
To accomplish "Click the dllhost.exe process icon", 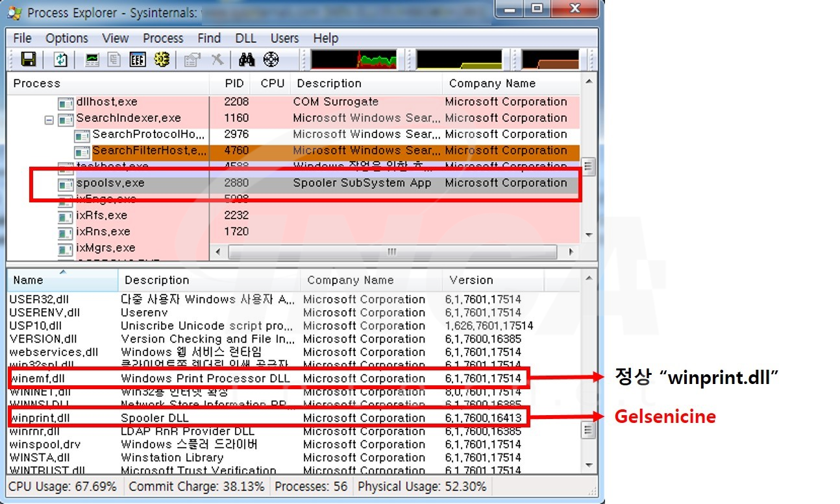I will click(66, 102).
